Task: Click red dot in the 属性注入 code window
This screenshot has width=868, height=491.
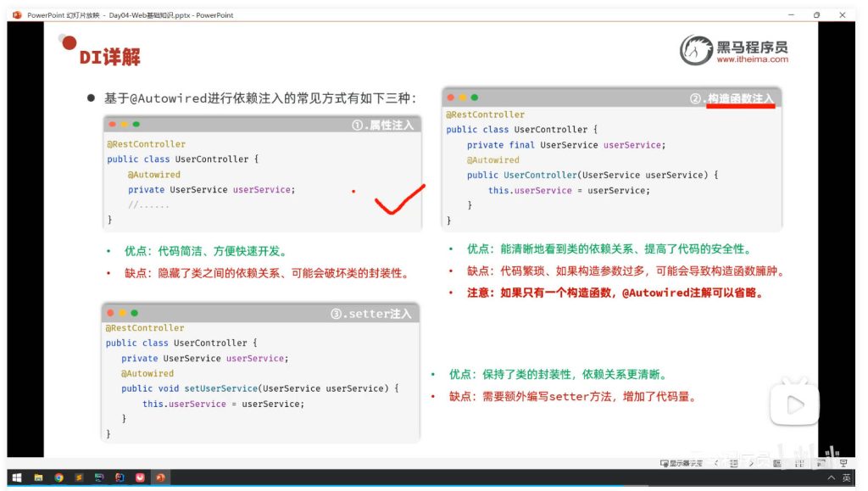Action: point(111,125)
